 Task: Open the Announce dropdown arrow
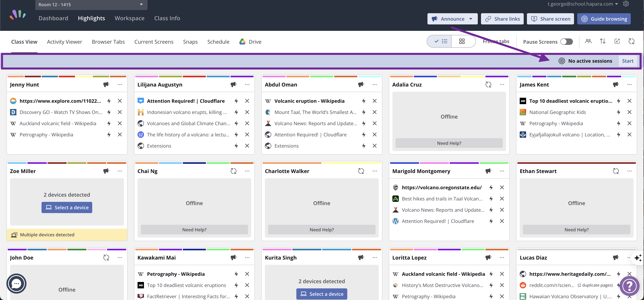471,19
